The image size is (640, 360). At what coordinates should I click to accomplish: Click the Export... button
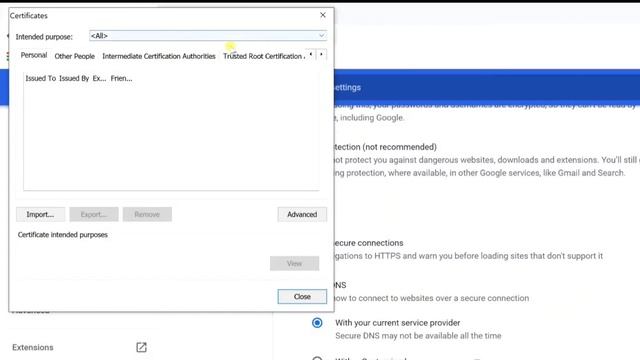point(94,214)
